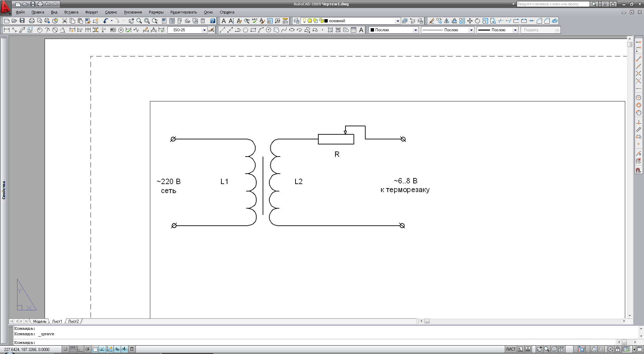Open the Рисование menu

click(133, 12)
